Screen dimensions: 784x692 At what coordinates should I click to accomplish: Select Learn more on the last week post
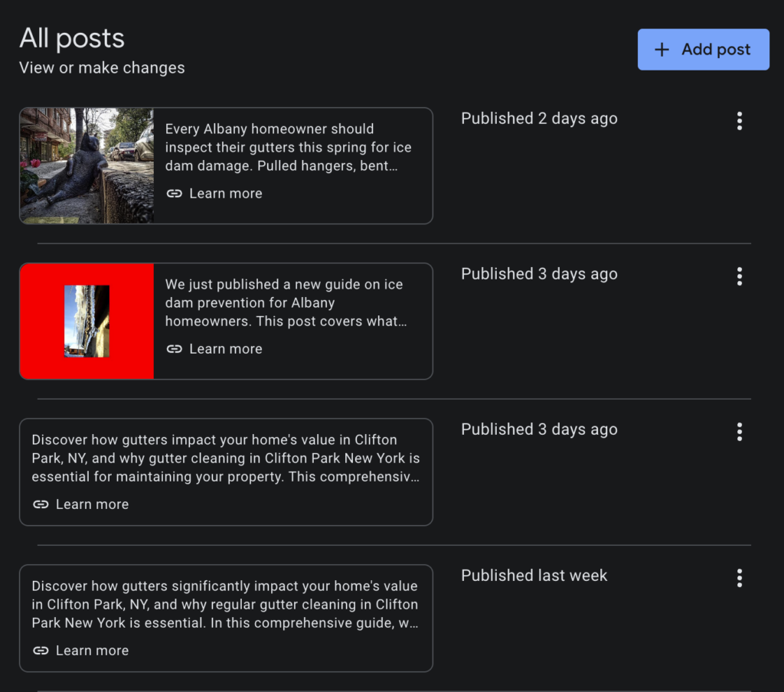92,651
